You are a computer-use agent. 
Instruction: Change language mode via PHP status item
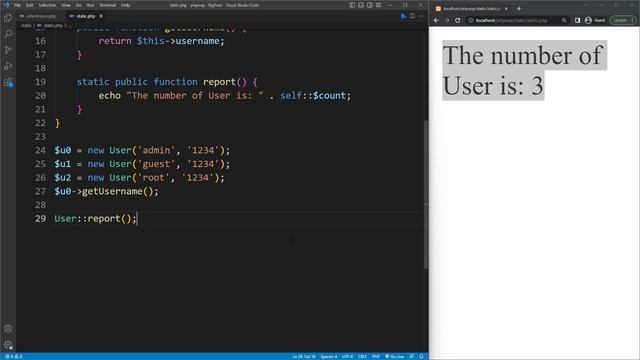click(376, 356)
